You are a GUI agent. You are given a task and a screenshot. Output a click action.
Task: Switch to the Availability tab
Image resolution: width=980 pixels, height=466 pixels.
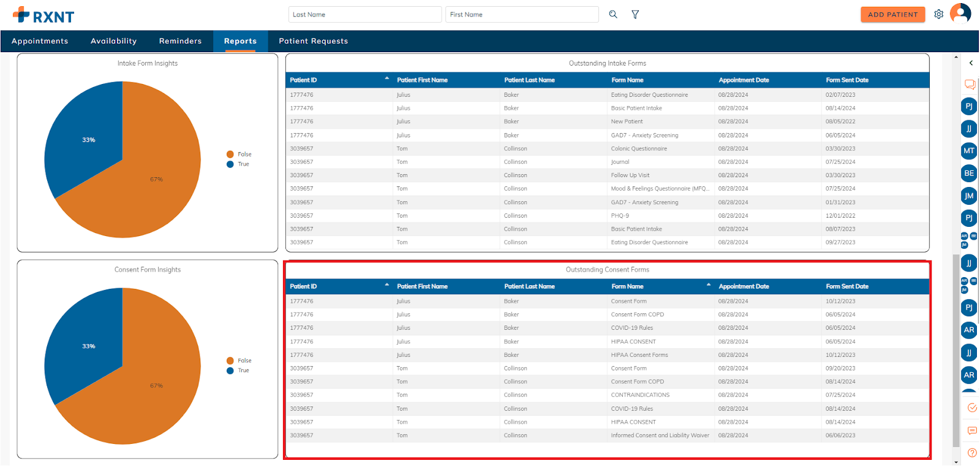[114, 41]
